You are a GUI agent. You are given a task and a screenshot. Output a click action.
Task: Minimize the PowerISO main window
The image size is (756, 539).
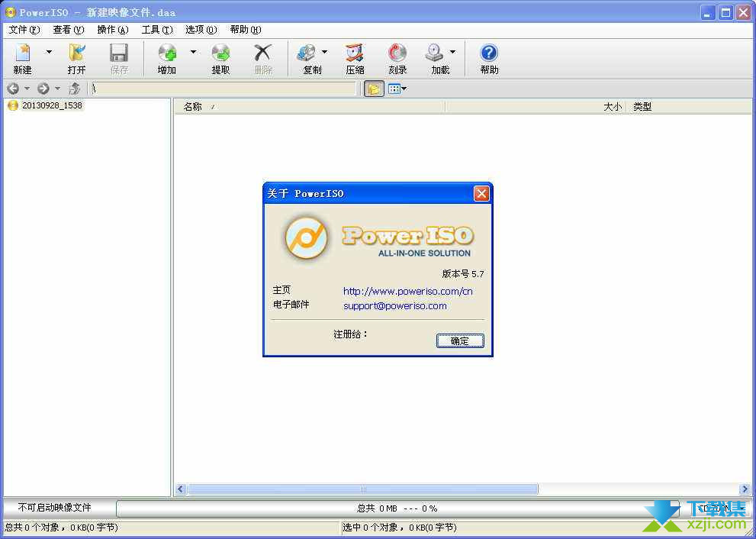708,12
